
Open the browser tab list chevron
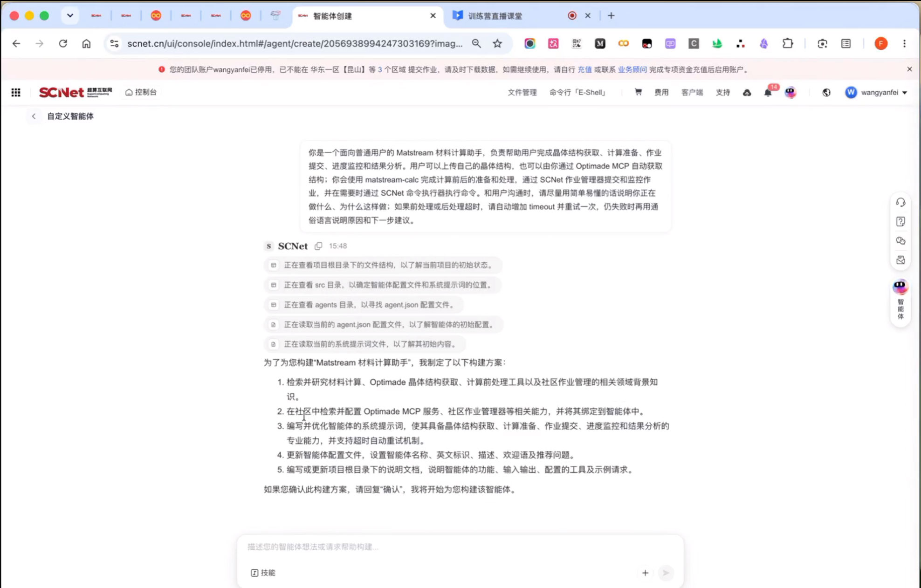[70, 15]
